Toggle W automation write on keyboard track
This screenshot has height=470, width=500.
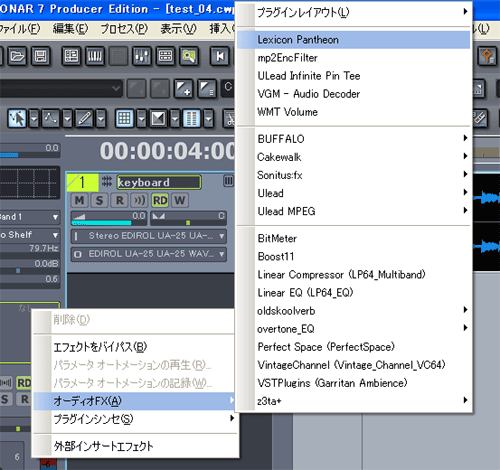(x=180, y=200)
